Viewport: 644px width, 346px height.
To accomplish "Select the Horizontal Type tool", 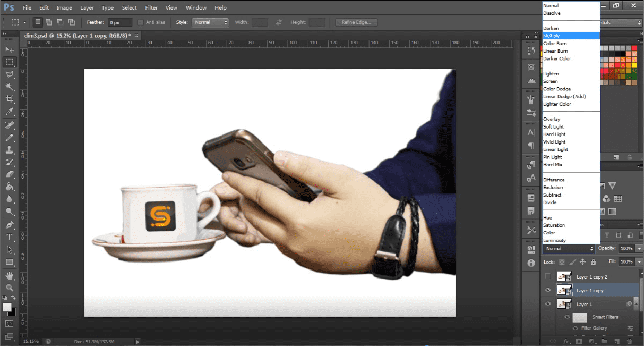I will point(10,237).
